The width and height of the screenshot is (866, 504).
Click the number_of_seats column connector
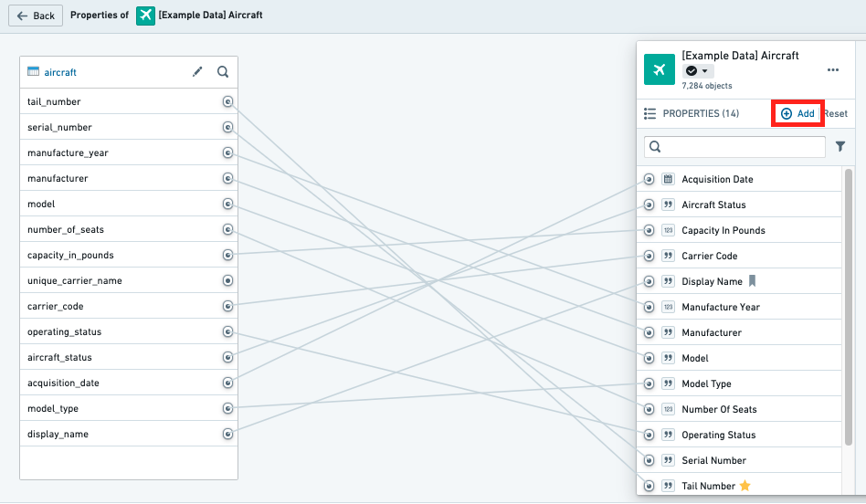click(227, 229)
